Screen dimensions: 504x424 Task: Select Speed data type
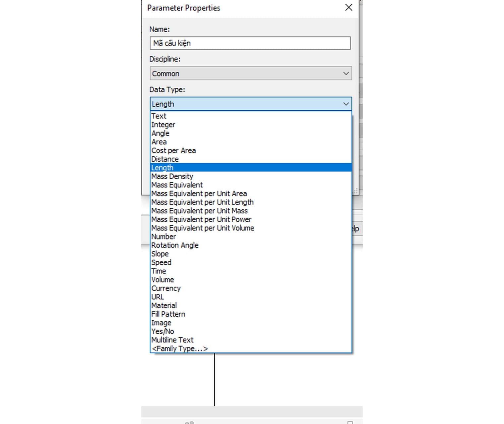coord(251,262)
